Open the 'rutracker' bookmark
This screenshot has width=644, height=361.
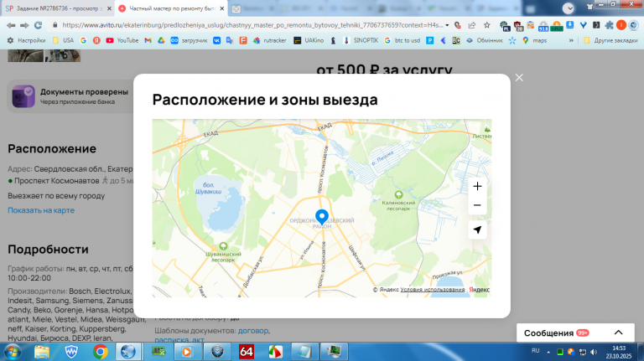point(270,40)
